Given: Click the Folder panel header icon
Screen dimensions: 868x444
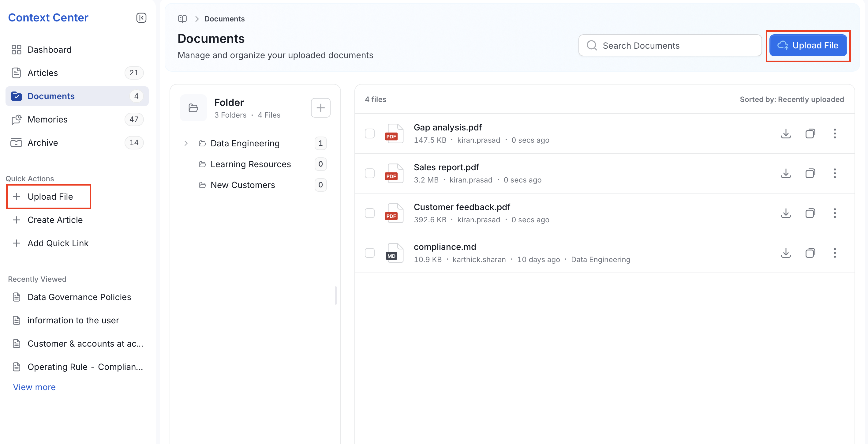Looking at the screenshot, I should coord(193,108).
